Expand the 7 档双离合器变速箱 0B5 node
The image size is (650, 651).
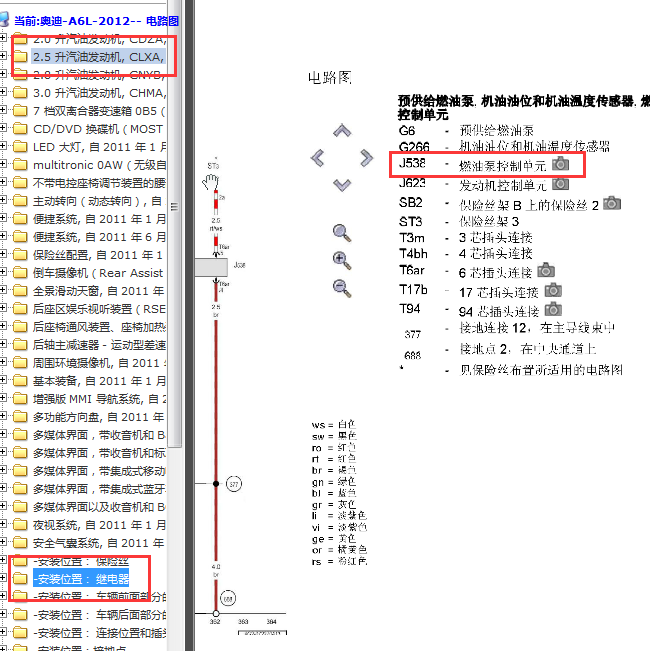click(x=2, y=110)
